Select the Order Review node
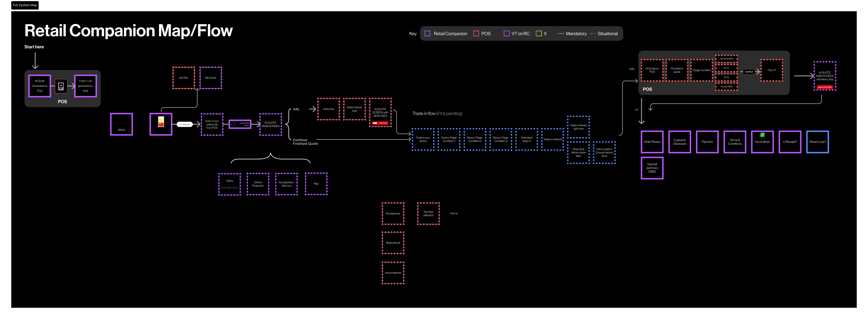The height and width of the screenshot is (319, 868). 652,142
